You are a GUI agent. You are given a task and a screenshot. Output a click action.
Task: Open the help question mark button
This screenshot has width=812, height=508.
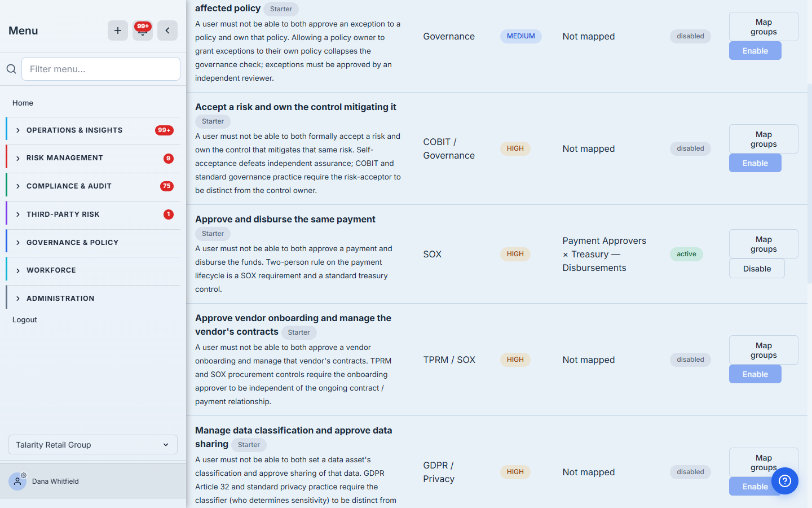pyautogui.click(x=785, y=481)
